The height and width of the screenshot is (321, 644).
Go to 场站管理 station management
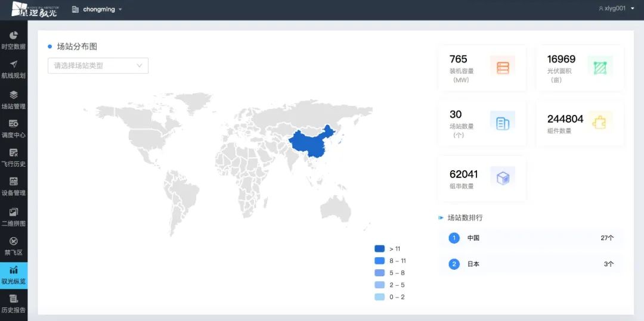(x=13, y=99)
